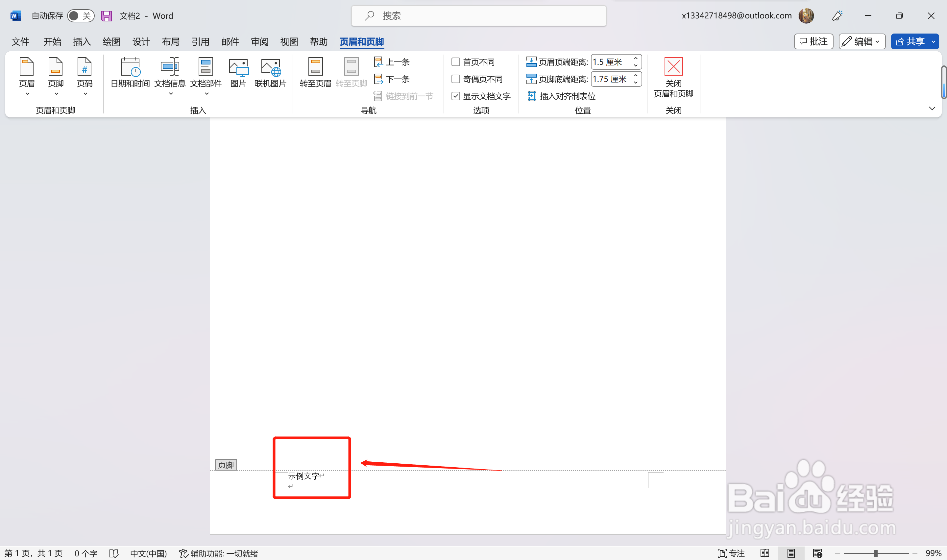947x560 pixels.
Task: Switch to the 引用 references tab
Action: coord(200,41)
